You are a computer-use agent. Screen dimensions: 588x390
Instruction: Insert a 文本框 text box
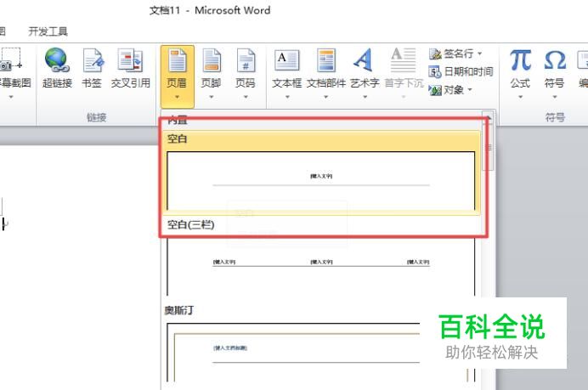(287, 60)
